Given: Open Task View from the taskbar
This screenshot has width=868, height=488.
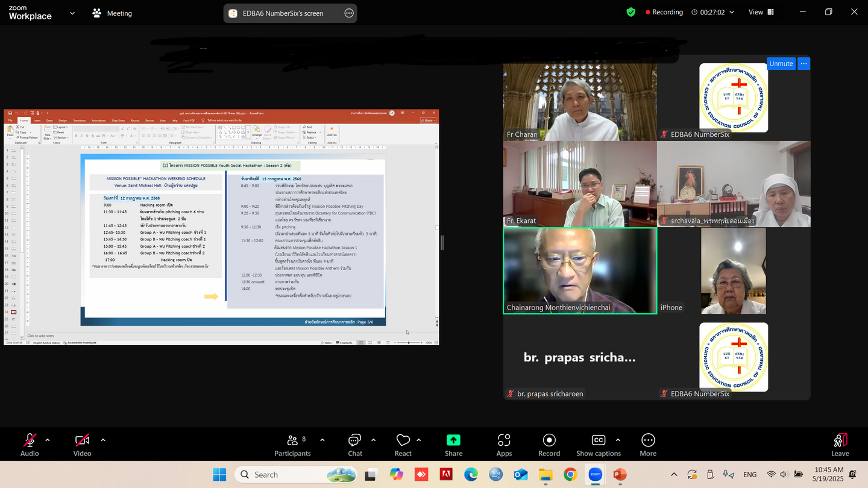Looking at the screenshot, I should [x=371, y=475].
